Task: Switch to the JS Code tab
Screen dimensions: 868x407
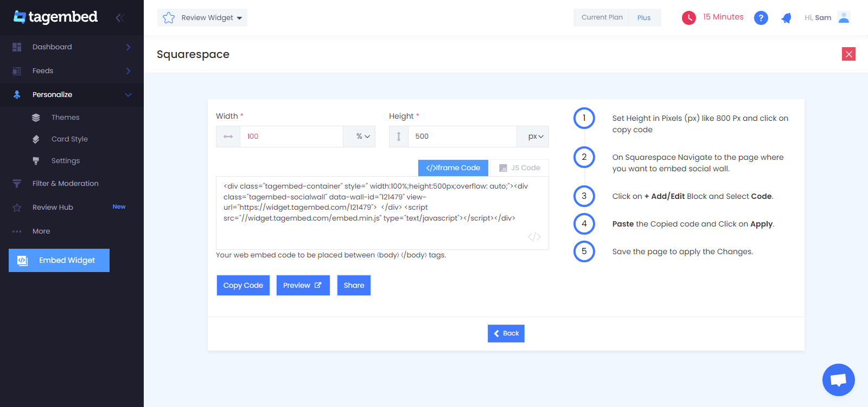Action: [520, 168]
